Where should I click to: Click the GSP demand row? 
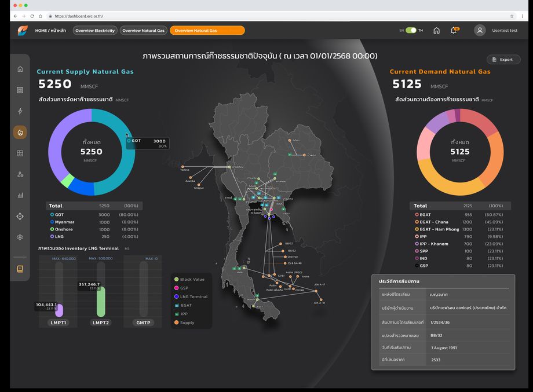coord(459,266)
